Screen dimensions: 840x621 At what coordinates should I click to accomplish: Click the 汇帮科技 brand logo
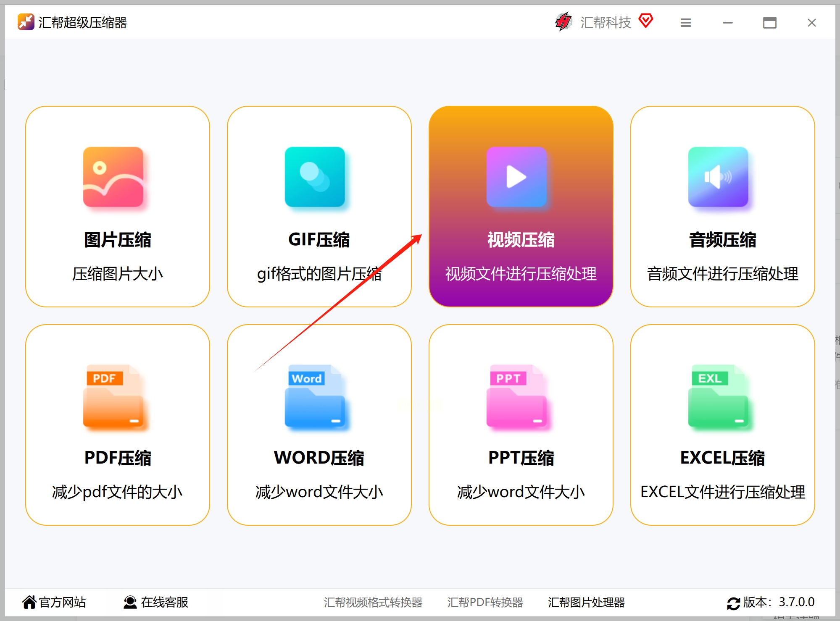564,21
